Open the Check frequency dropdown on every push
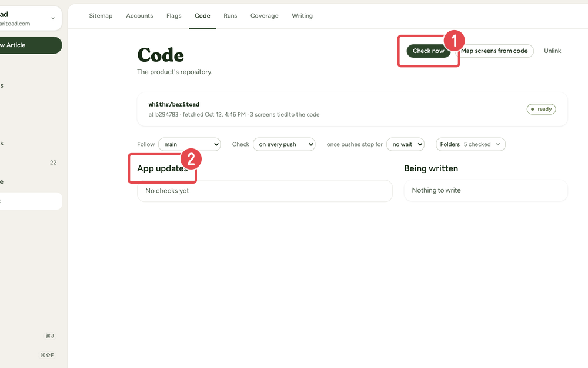The width and height of the screenshot is (588, 368). coord(284,144)
